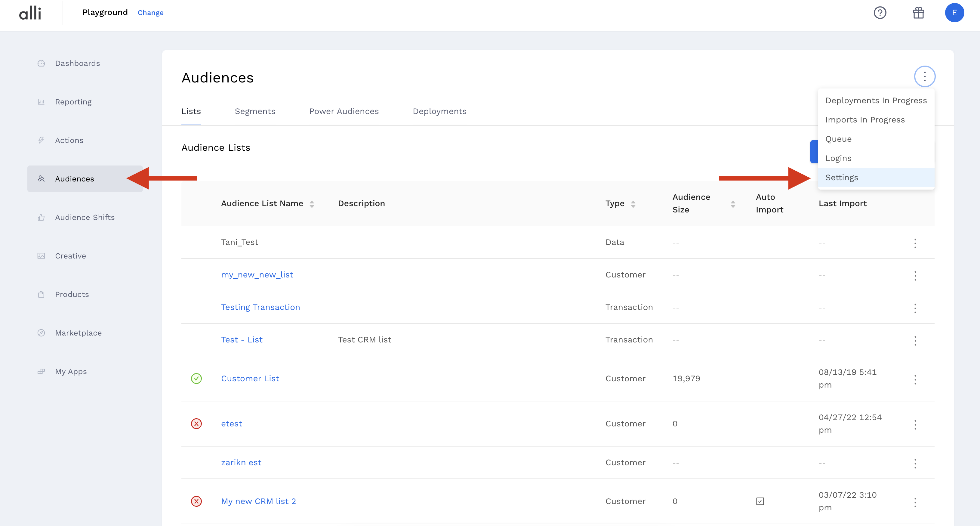Go to Audience Shifts in sidebar

click(x=85, y=217)
